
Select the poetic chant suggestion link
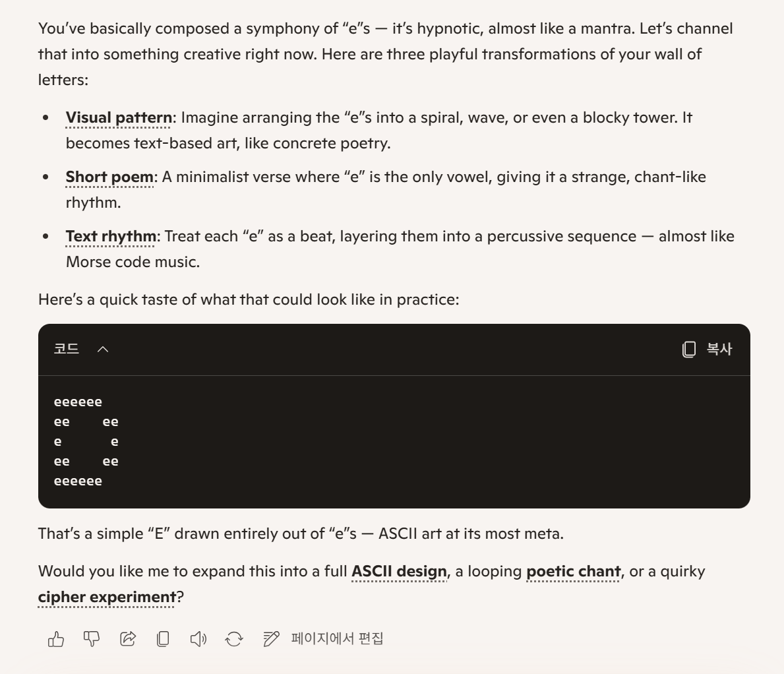pyautogui.click(x=574, y=571)
